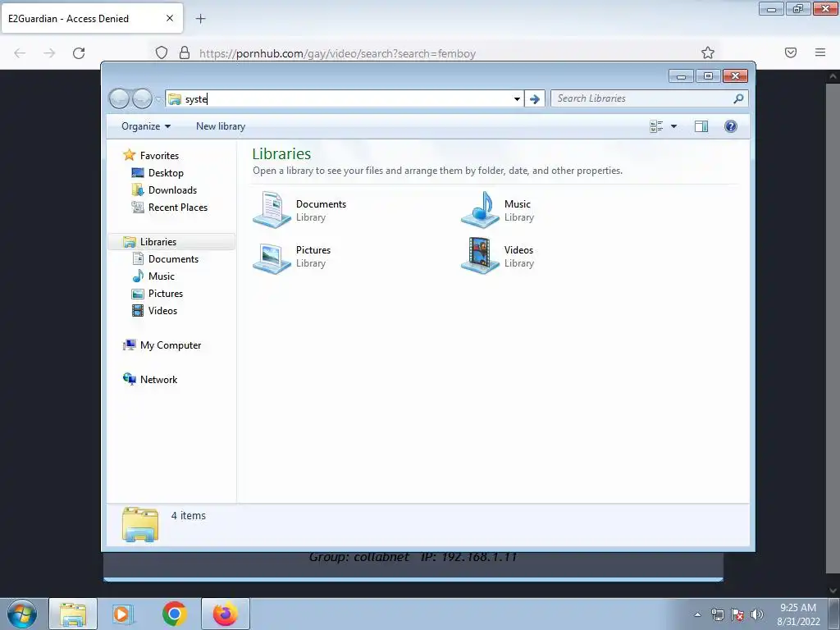Viewport: 840px width, 630px height.
Task: Click the Firefox URL bar text
Action: 337,53
